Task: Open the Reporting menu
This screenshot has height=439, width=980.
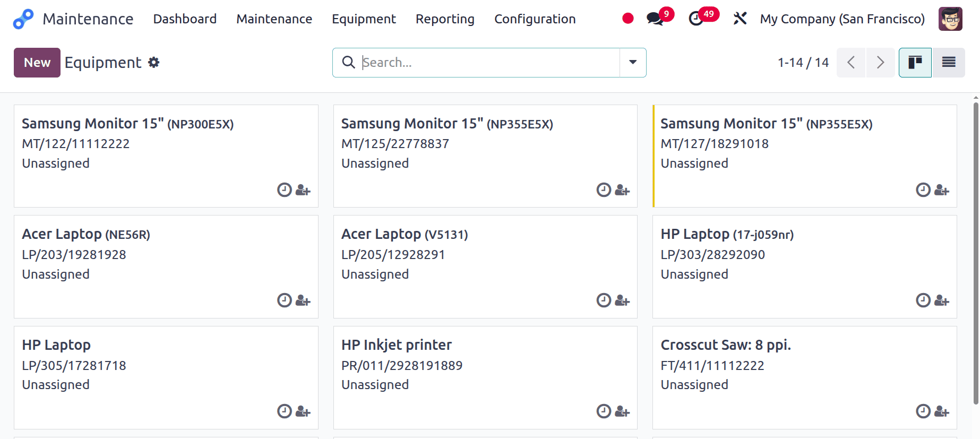Action: point(445,19)
